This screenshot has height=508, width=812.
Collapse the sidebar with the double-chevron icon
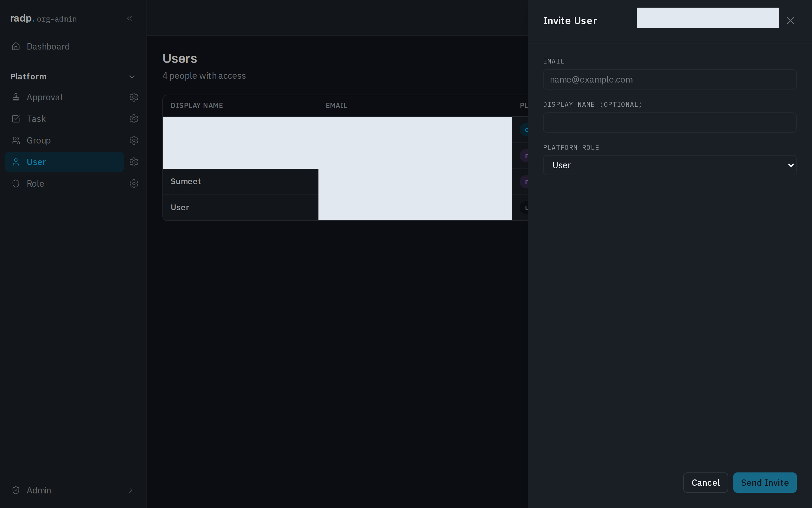tap(129, 18)
